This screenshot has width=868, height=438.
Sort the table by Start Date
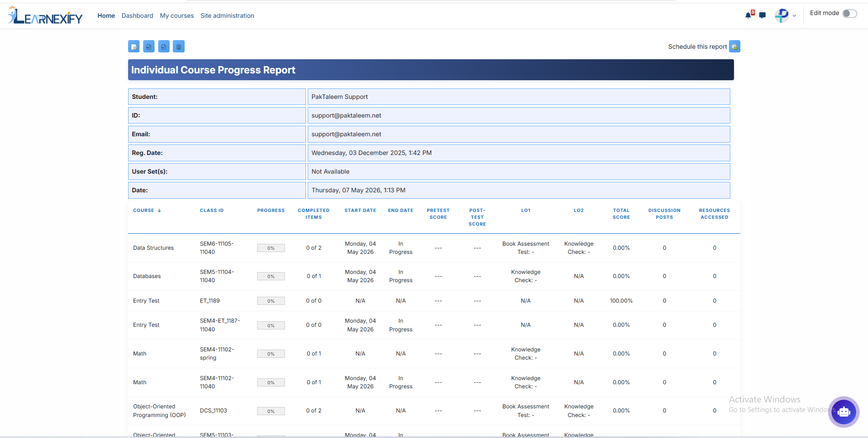click(x=360, y=211)
